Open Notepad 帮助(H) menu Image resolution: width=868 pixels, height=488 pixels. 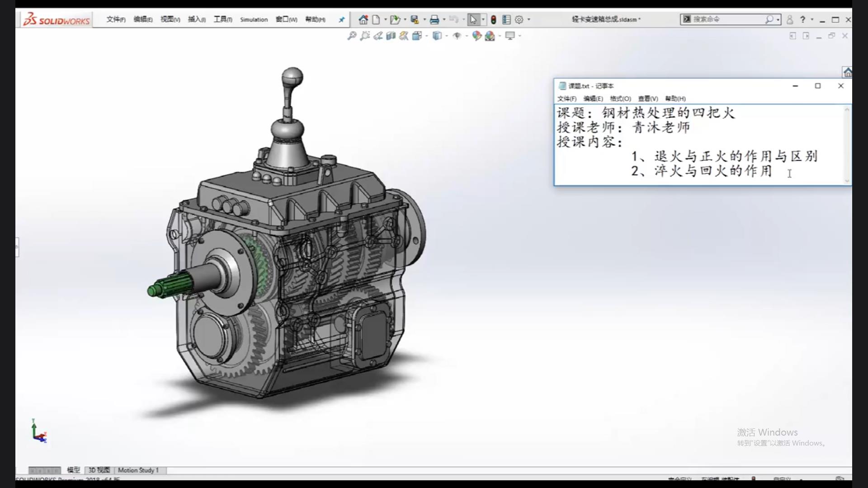click(675, 99)
